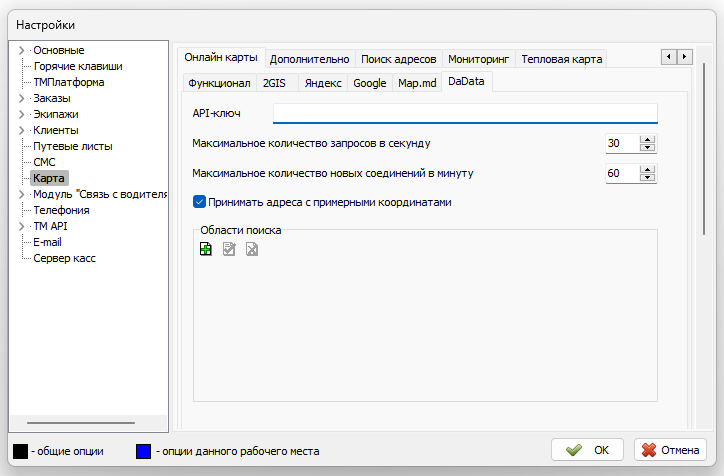Open the 'Тепловая карта' tab
This screenshot has width=724, height=476.
click(x=561, y=59)
